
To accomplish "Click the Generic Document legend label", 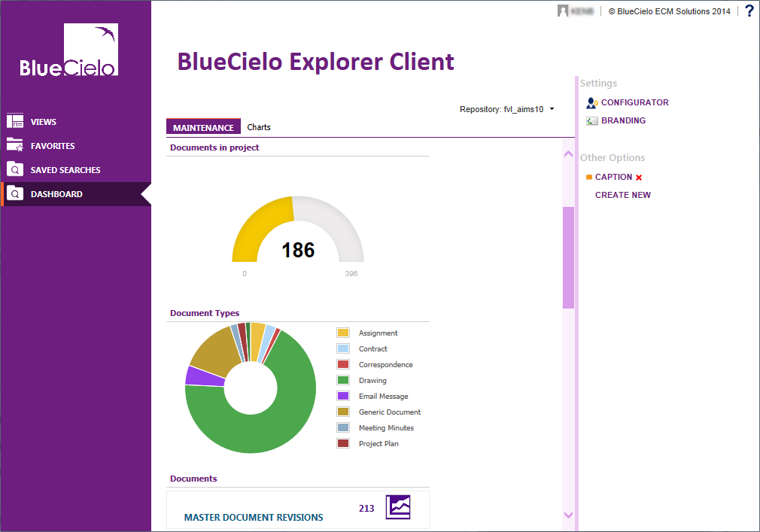I will pos(390,412).
